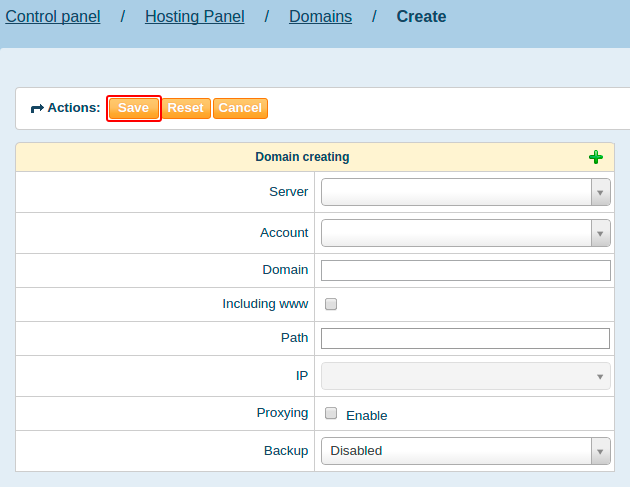Focus the Domain text field
This screenshot has width=630, height=487.
click(x=465, y=270)
